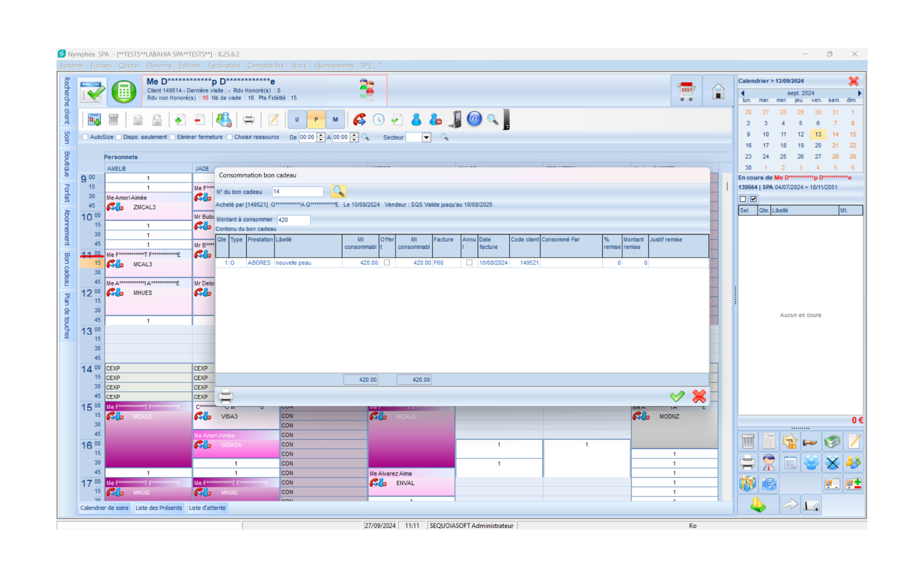
Task: Open the Planning menu
Action: click(x=159, y=65)
